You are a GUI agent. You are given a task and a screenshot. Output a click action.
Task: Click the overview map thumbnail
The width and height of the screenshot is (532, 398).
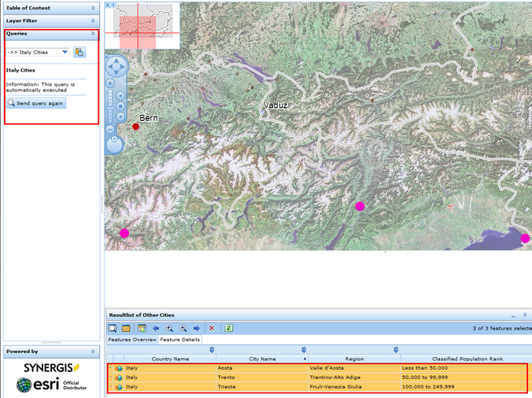point(142,25)
